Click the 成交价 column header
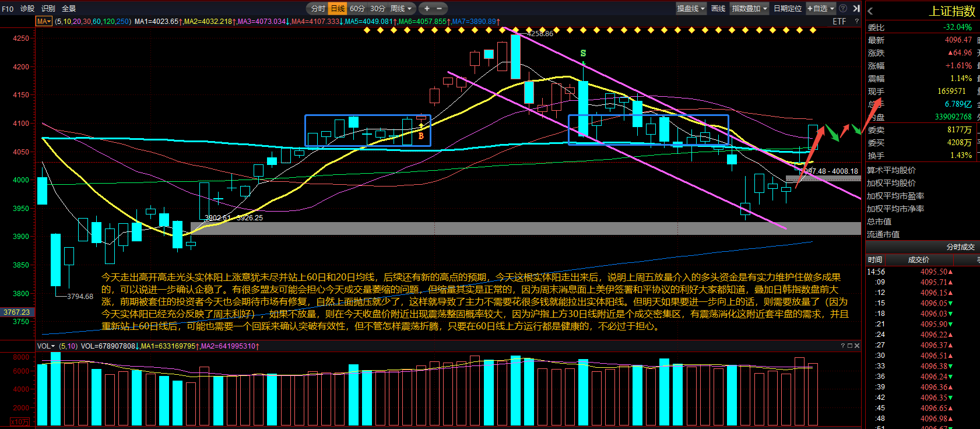This screenshot has width=980, height=429. coord(918,260)
